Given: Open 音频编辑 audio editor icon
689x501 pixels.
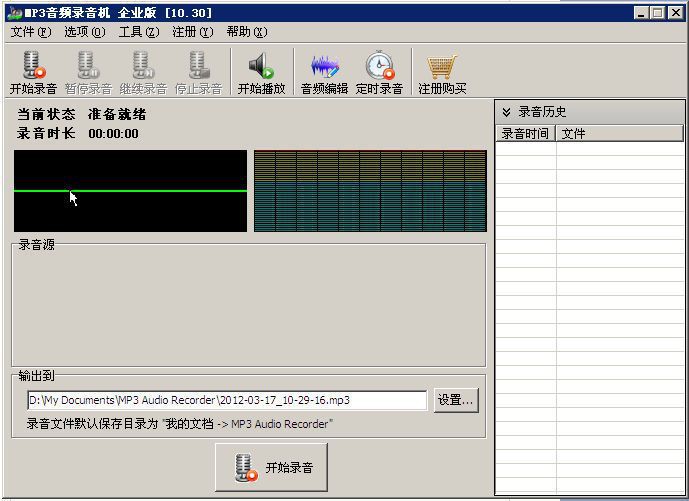Looking at the screenshot, I should coord(325,66).
